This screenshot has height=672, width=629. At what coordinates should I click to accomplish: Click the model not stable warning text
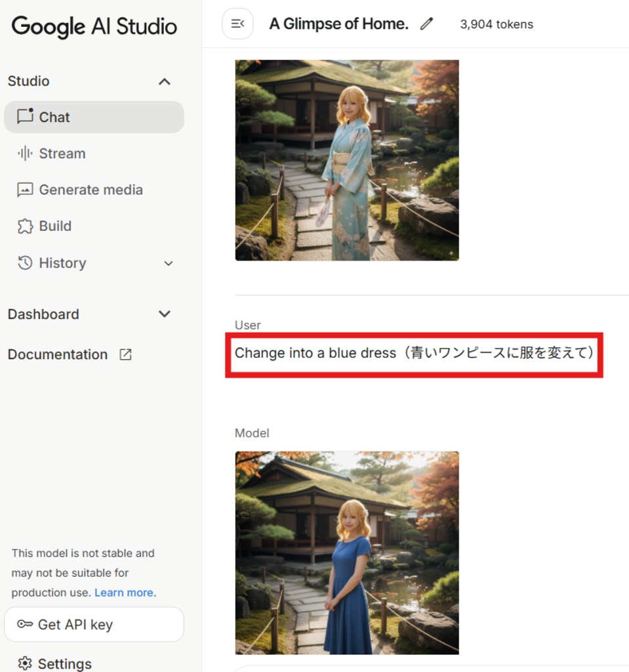pos(83,572)
